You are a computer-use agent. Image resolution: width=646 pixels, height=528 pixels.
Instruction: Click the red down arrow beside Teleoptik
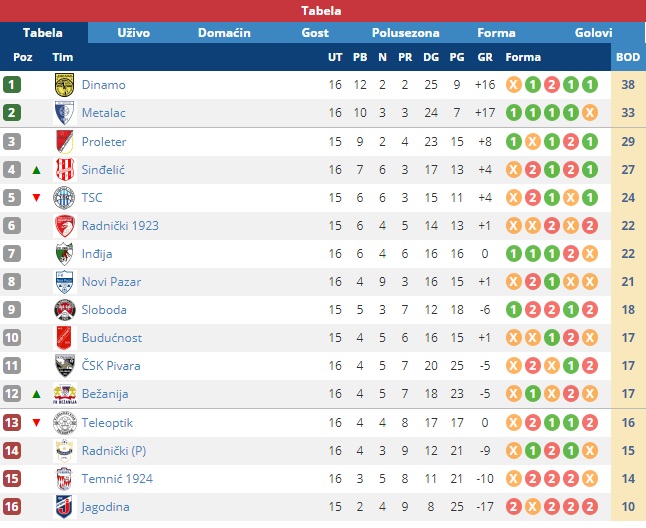coord(37,423)
